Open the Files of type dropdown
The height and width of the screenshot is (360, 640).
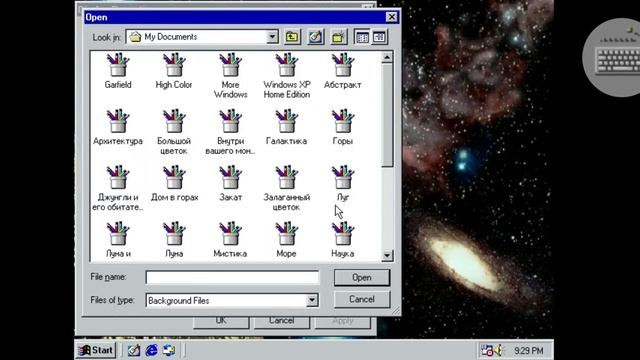coord(312,300)
